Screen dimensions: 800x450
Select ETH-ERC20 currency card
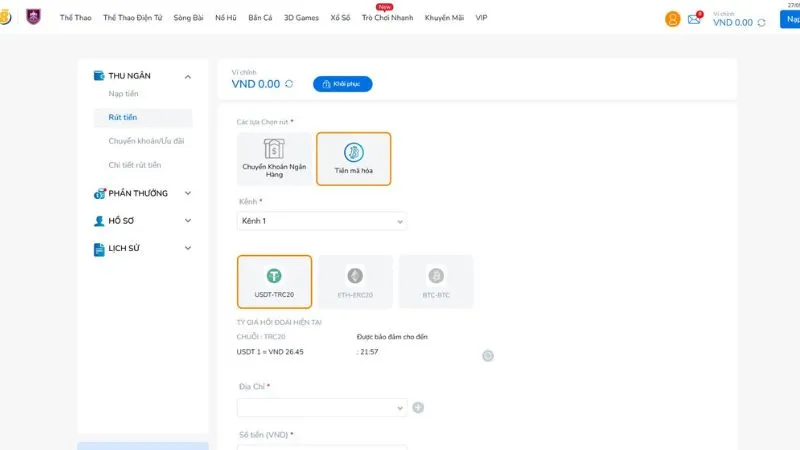click(355, 282)
